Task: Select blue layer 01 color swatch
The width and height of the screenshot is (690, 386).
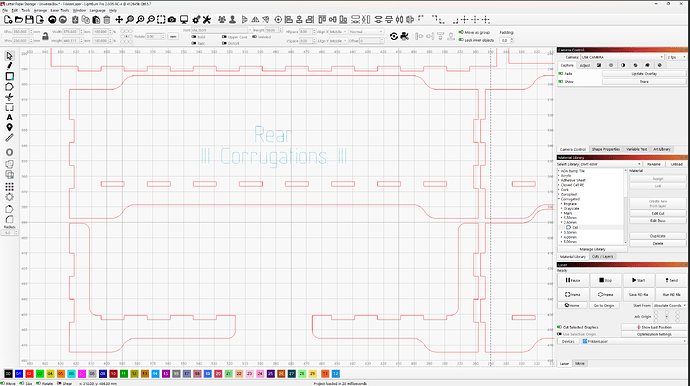Action: 18,374
